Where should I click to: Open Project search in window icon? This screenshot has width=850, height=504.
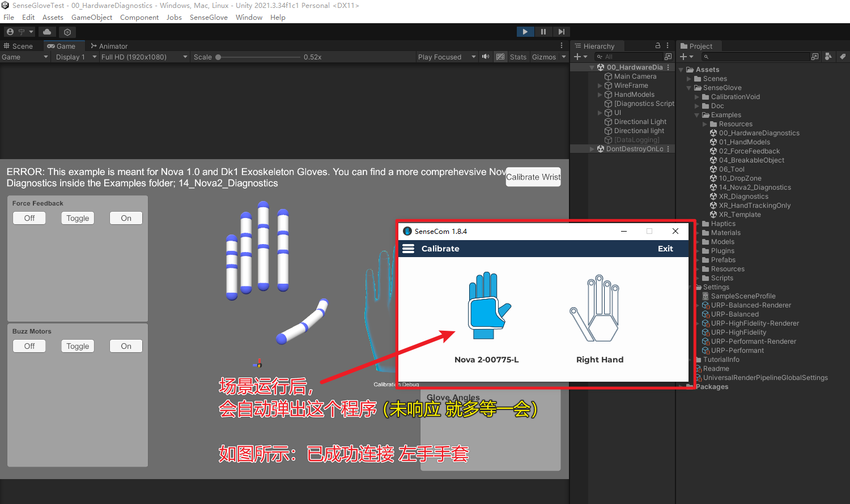coord(815,57)
